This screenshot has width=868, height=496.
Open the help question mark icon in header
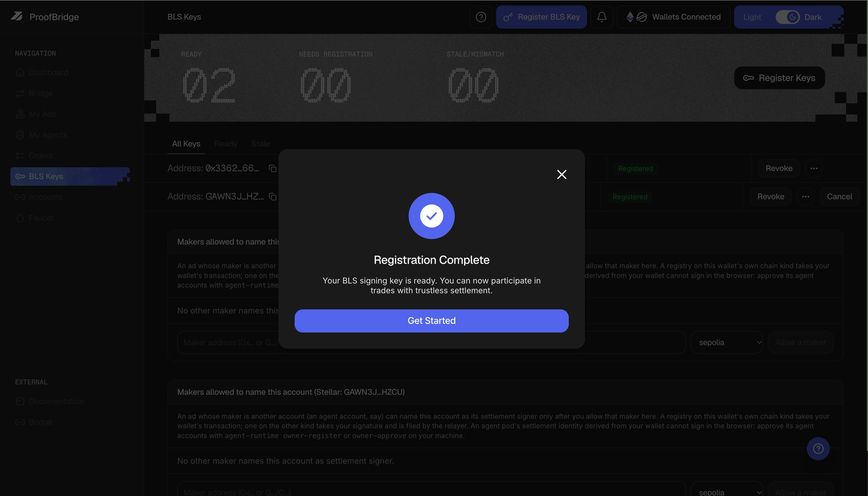[x=481, y=17]
